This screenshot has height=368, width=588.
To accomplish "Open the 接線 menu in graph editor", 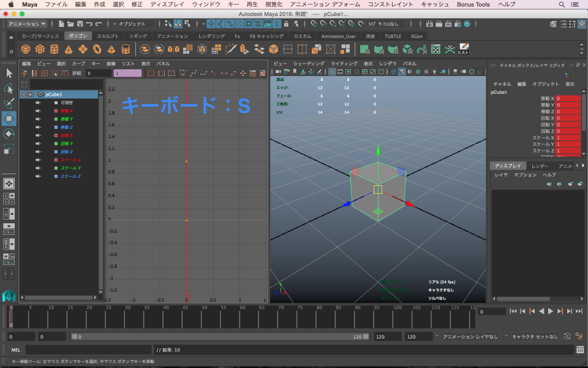I will point(111,63).
